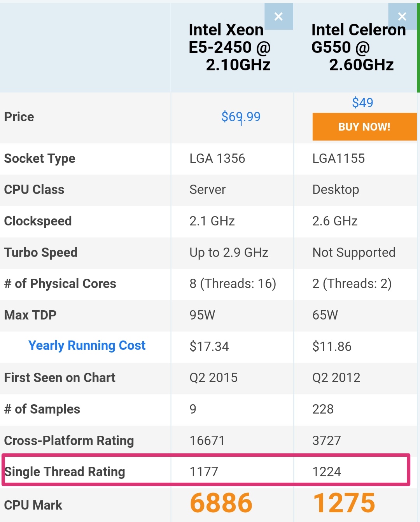Click the LGA 1356 socket type cell
The height and width of the screenshot is (522, 420).
tap(217, 159)
